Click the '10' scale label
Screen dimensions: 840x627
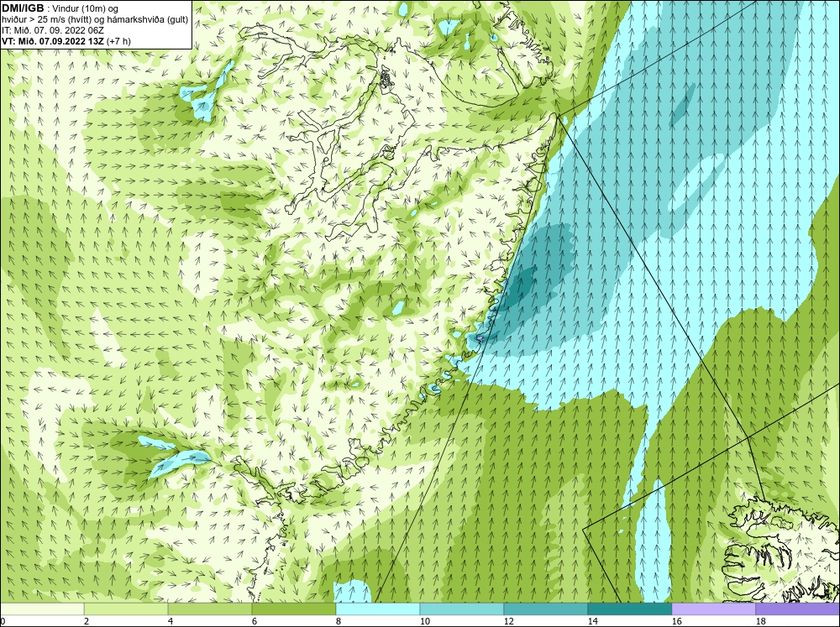coord(424,621)
